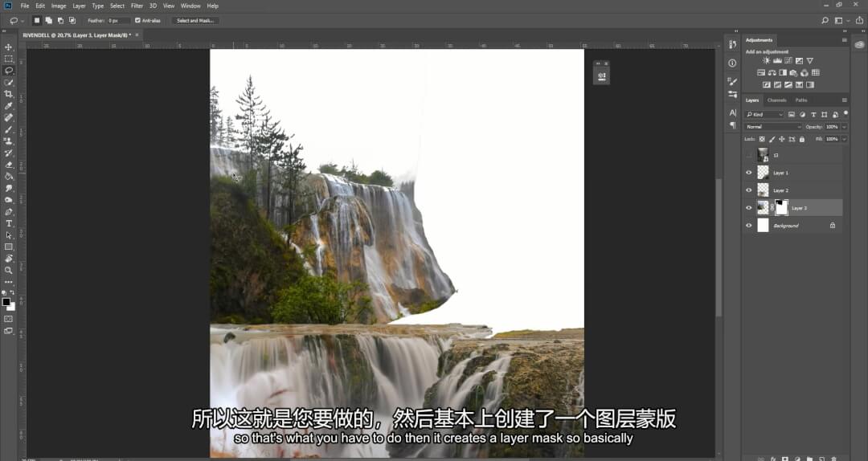Open the layer Kind filter dropdown
The image size is (868, 461).
764,115
